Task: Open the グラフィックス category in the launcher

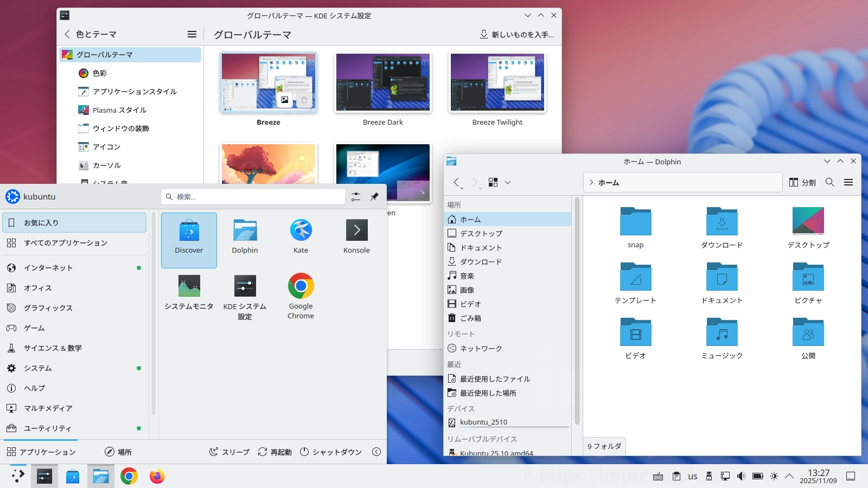Action: (x=75, y=308)
